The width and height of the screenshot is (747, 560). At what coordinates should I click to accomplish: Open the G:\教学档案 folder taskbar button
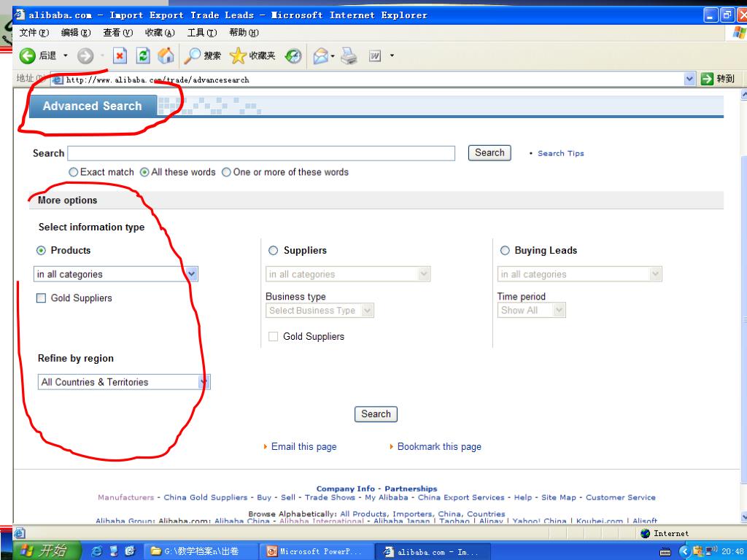tap(200, 551)
